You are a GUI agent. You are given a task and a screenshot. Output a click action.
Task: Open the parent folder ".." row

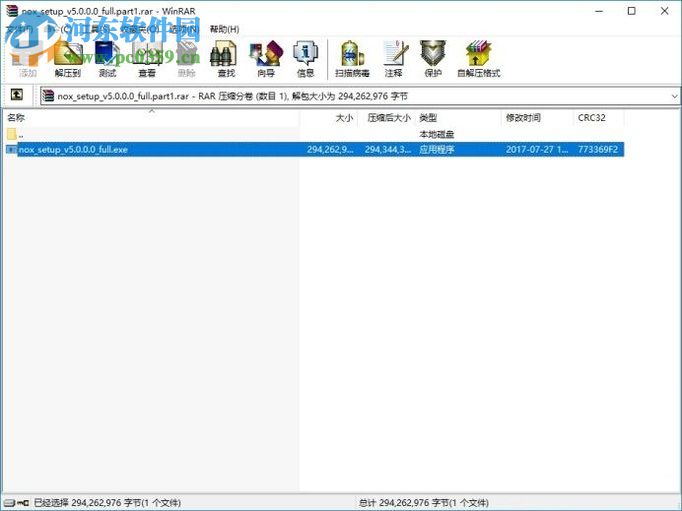[315, 134]
